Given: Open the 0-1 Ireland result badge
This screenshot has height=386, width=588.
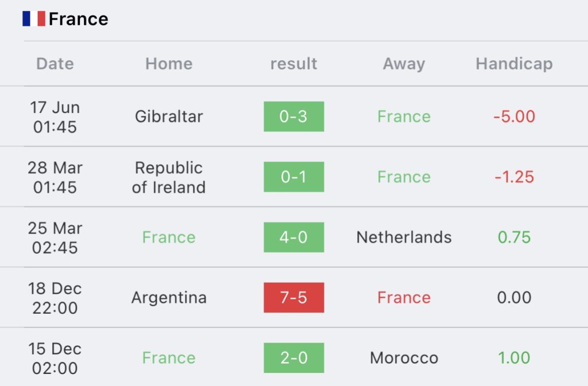Looking at the screenshot, I should (293, 177).
